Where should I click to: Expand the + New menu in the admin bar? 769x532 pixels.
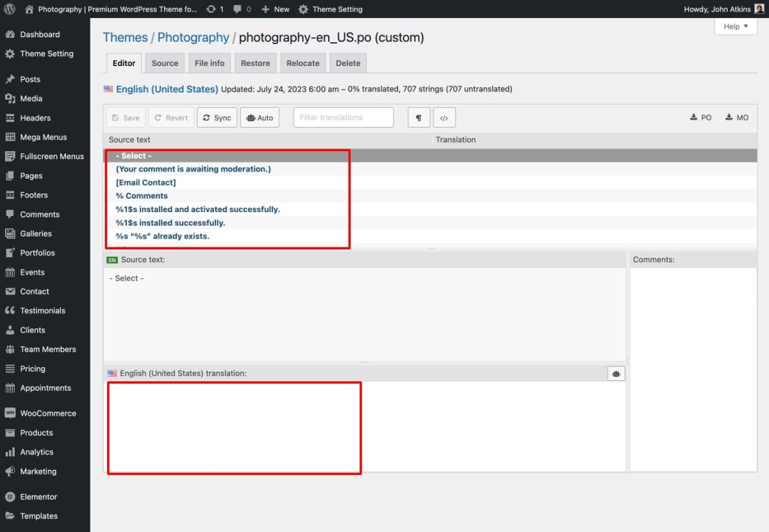(275, 9)
